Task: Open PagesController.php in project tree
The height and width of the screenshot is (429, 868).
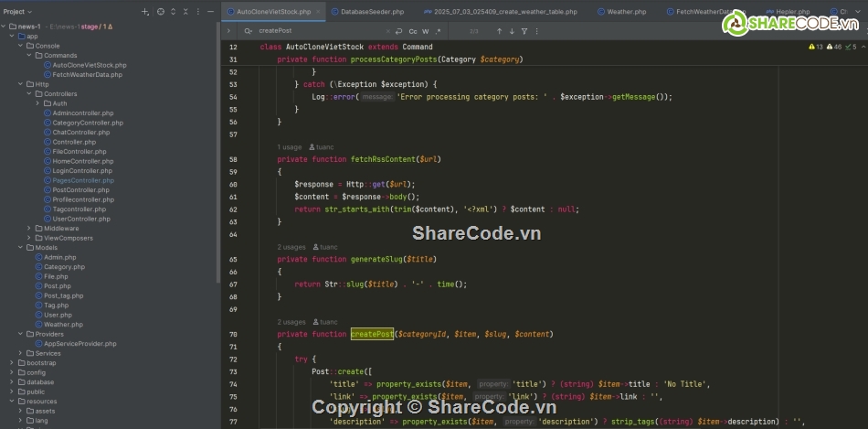Action: click(x=83, y=181)
